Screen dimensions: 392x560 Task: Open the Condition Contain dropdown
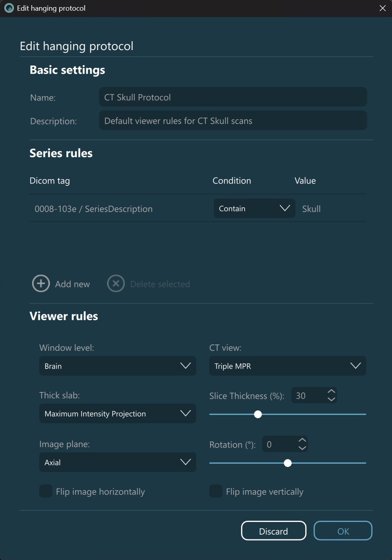click(x=254, y=208)
